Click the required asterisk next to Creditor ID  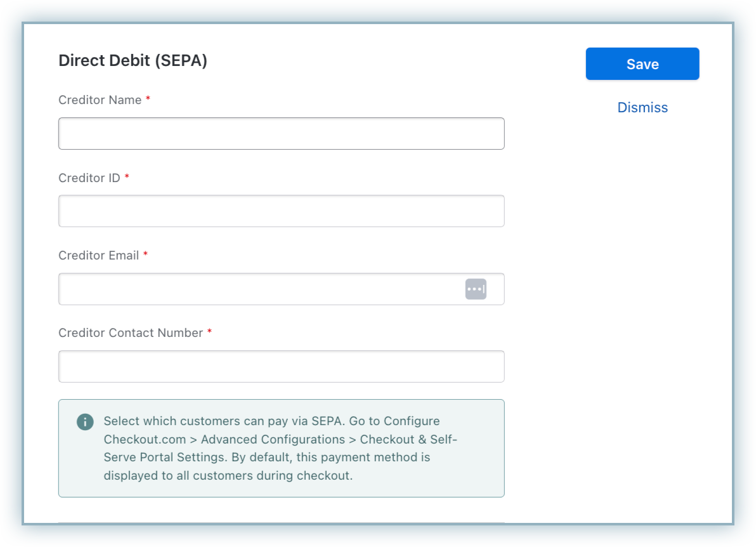click(127, 178)
